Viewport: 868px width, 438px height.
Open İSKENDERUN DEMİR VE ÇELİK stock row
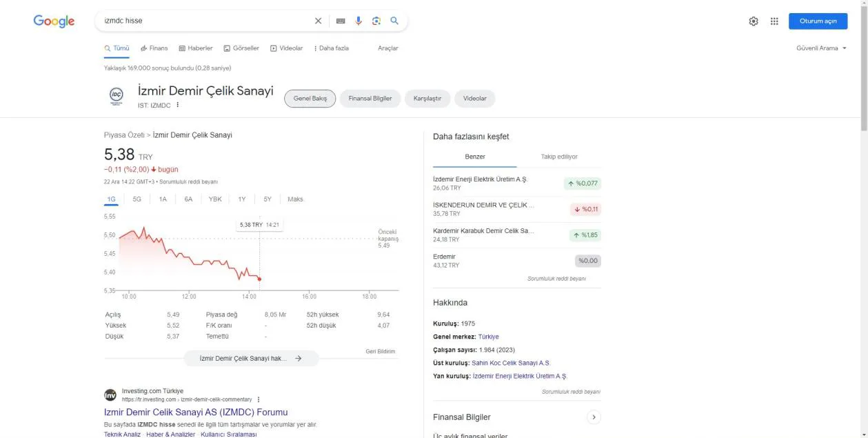(517, 209)
